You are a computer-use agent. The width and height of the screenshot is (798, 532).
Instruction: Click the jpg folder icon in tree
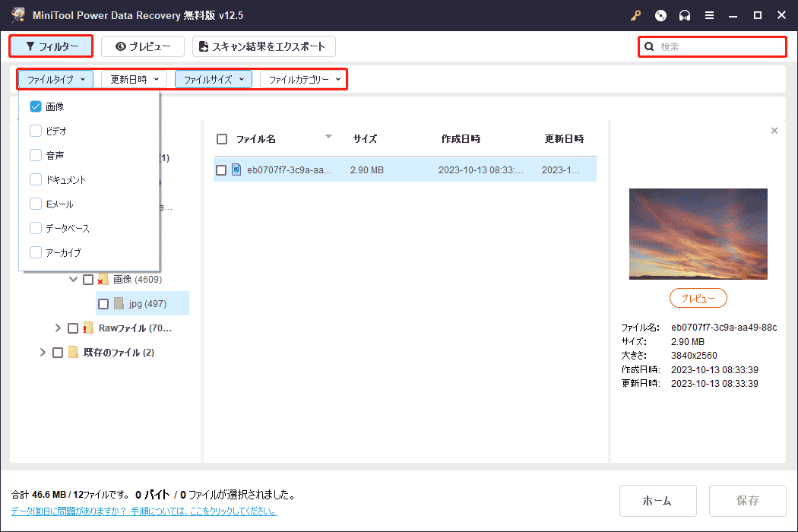tap(119, 304)
